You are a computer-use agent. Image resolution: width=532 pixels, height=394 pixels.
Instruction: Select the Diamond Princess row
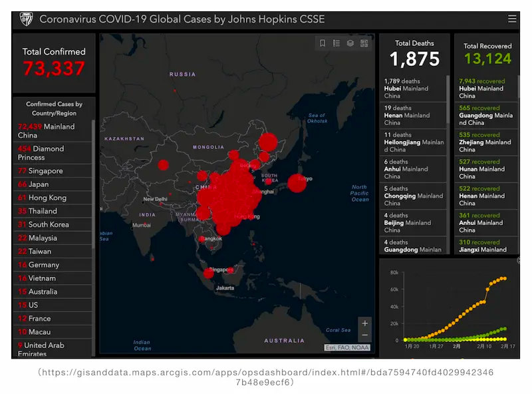(x=53, y=153)
